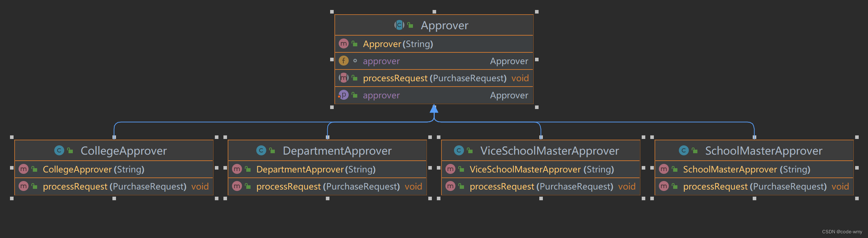Click method icon of CollegeApprover processRequest
Viewport: 868px width, 238px height.
coord(24,186)
